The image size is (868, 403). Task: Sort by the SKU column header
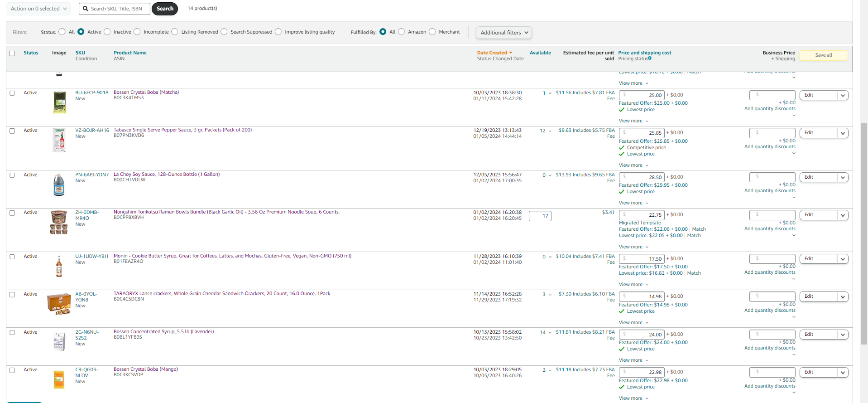pos(80,53)
